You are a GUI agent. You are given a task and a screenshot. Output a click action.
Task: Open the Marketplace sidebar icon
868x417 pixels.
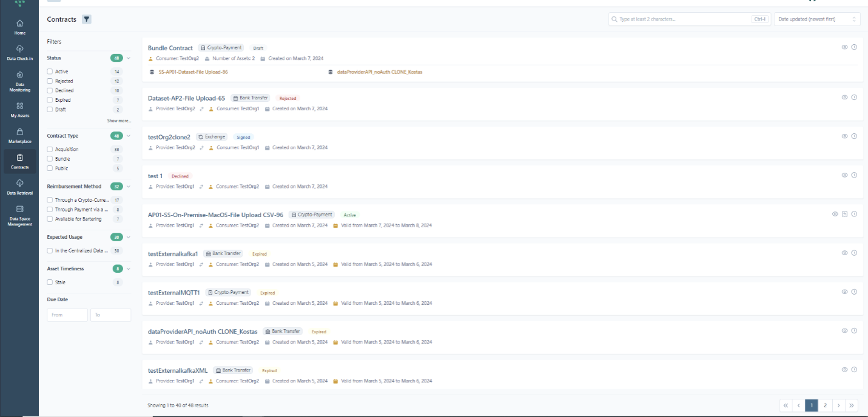pyautogui.click(x=19, y=135)
